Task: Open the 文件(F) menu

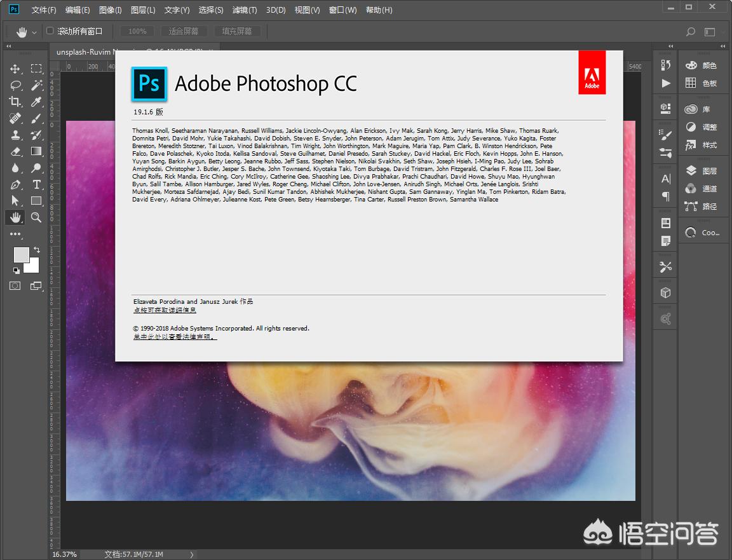Action: click(44, 10)
